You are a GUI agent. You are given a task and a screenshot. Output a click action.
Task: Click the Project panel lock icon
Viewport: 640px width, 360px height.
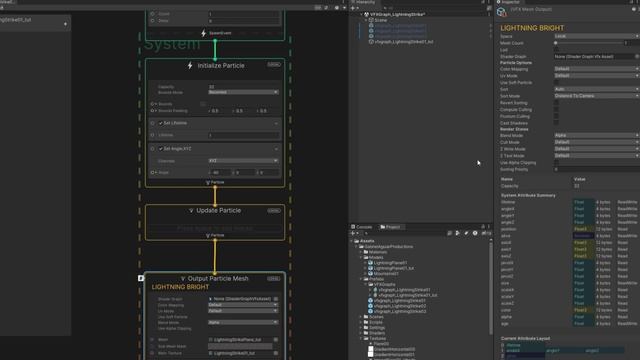[x=483, y=227]
